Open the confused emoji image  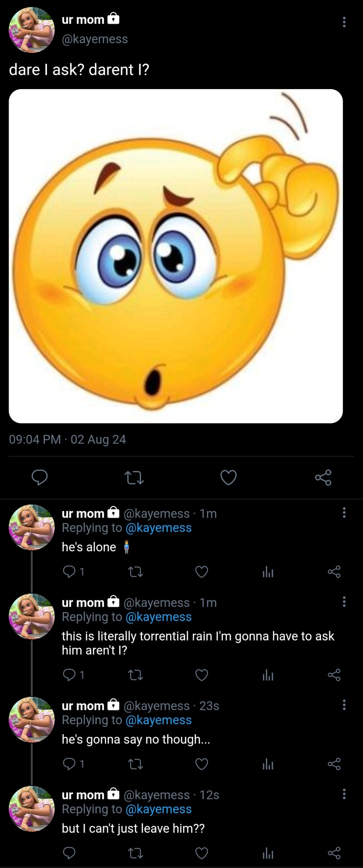coord(175,256)
